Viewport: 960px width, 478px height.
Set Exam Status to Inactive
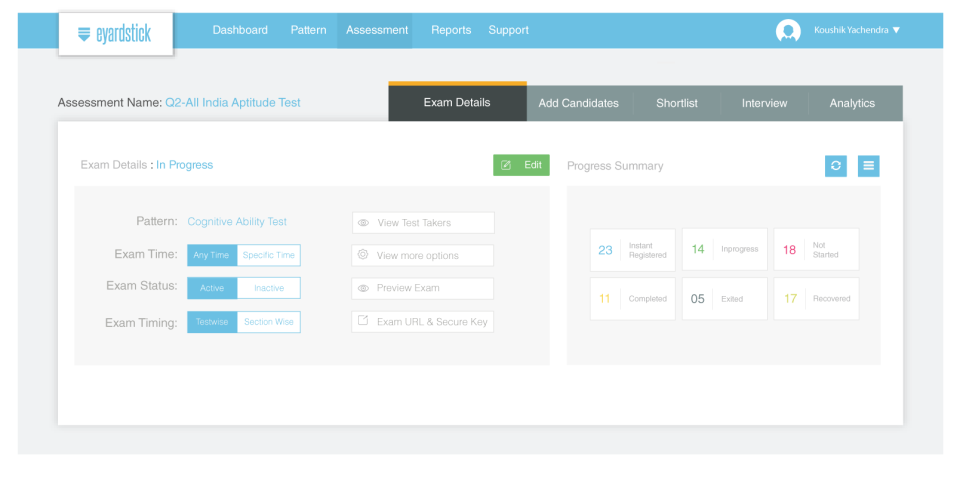[x=269, y=288]
